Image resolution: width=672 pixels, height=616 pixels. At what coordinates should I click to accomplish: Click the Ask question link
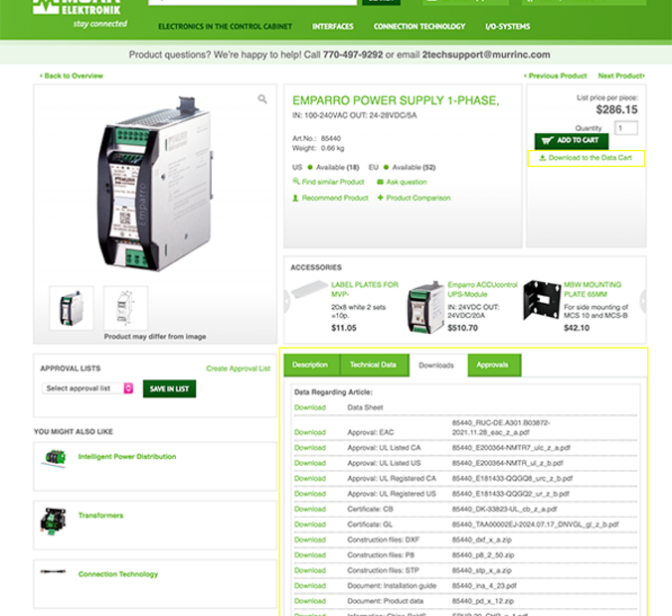[407, 182]
